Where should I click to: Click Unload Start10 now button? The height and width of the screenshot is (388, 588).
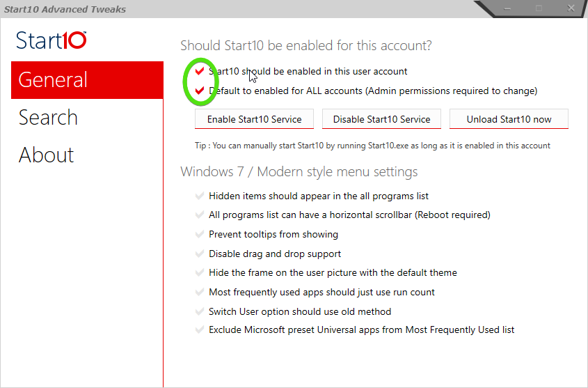tap(509, 119)
